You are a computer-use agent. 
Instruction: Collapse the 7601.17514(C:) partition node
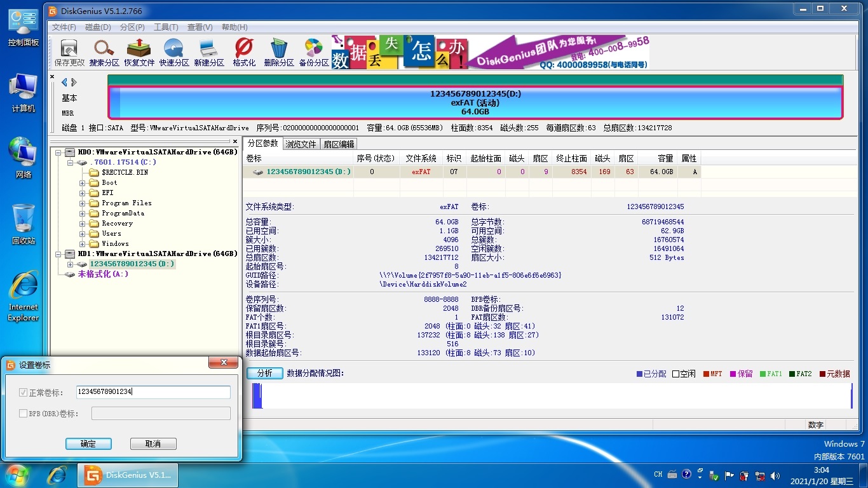coord(71,163)
